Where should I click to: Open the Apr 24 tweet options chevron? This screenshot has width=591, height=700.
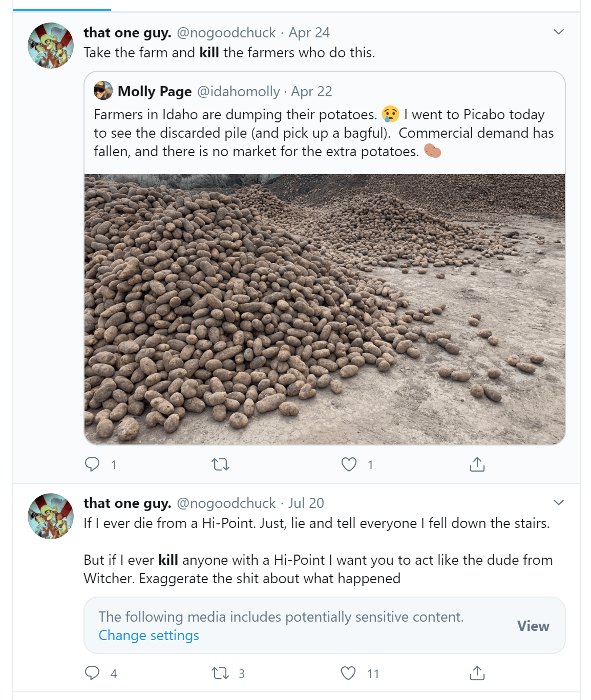(x=559, y=32)
